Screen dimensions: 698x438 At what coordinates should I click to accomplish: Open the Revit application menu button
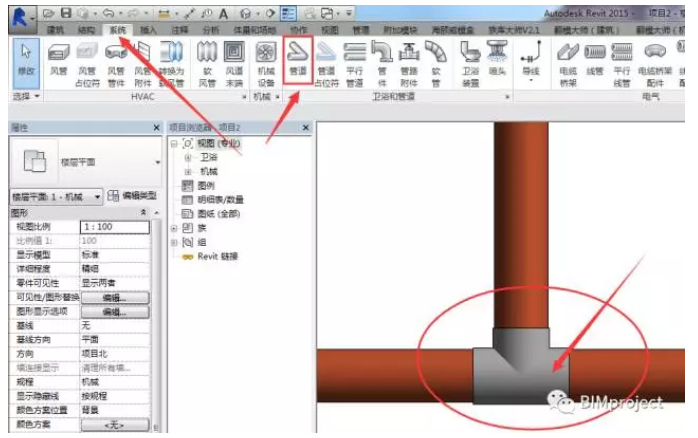[21, 19]
